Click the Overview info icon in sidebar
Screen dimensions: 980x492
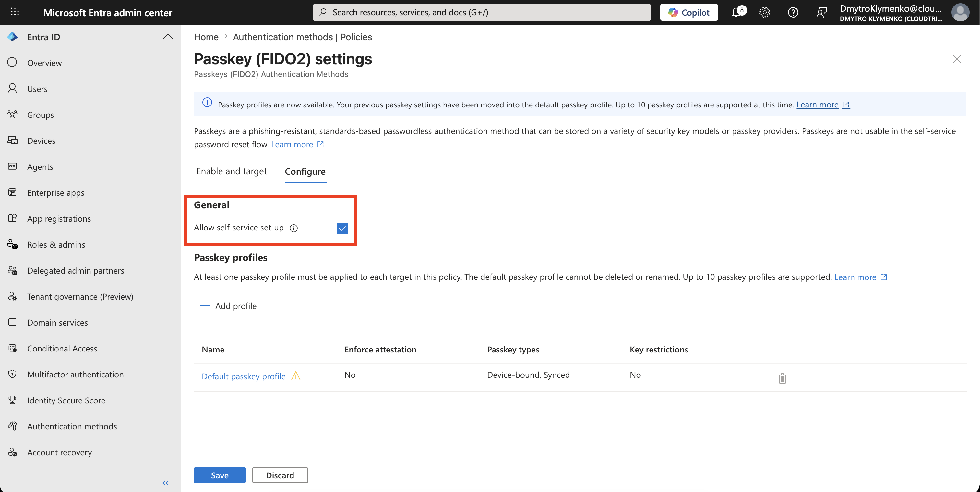click(x=12, y=62)
